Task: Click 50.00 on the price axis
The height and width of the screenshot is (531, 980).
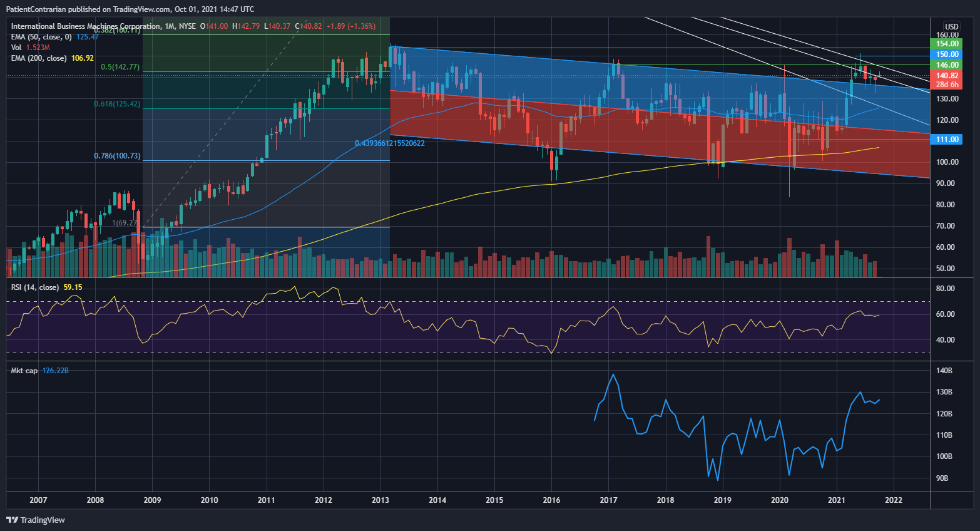Action: click(946, 269)
